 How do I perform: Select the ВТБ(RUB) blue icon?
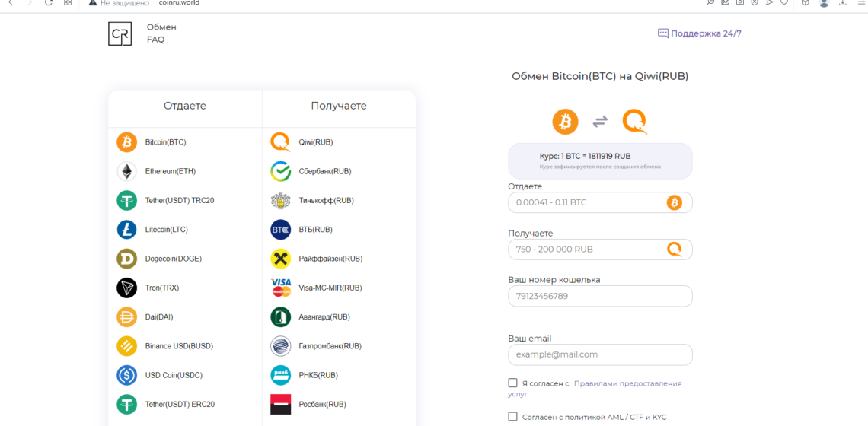click(x=281, y=230)
